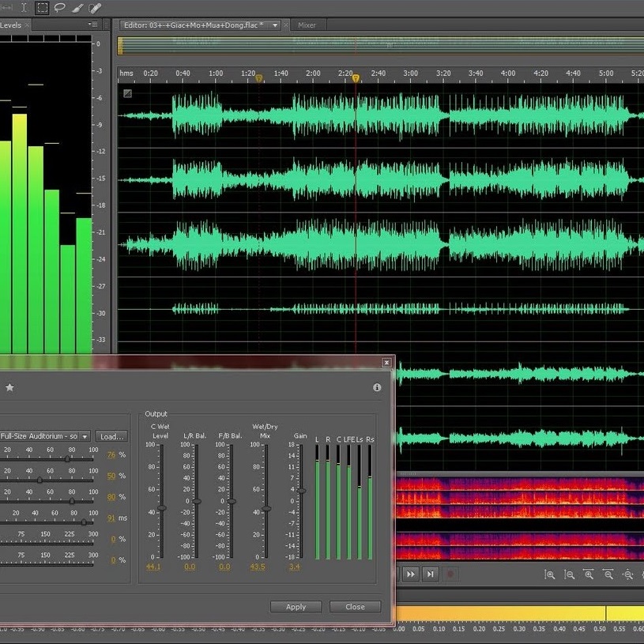Viewport: 644px width, 644px height.
Task: Click the Zoom In Time icon
Action: [x=589, y=574]
